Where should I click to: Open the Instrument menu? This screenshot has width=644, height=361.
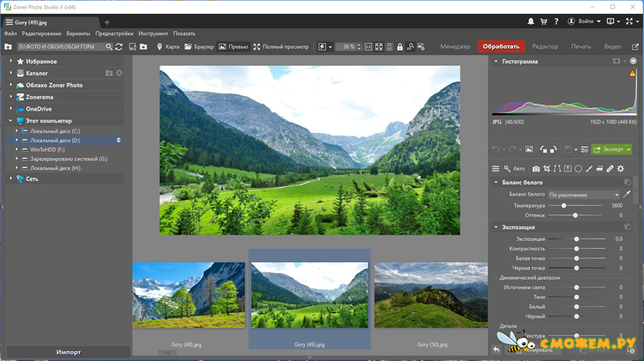point(153,34)
